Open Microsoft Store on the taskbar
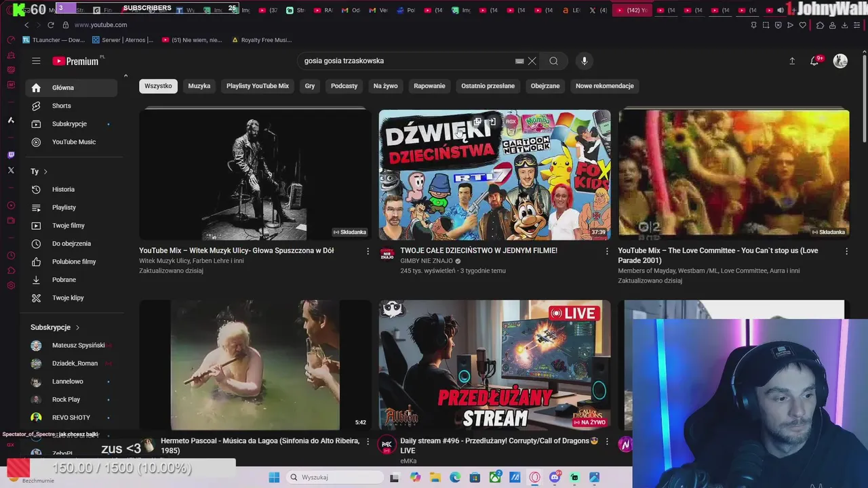The image size is (868, 488). point(475,477)
